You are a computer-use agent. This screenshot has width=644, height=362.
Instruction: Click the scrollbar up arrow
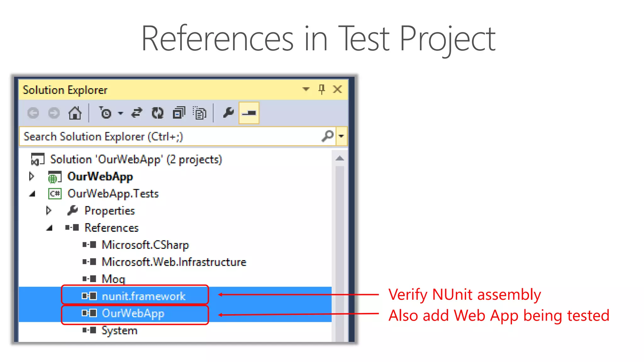pyautogui.click(x=340, y=158)
